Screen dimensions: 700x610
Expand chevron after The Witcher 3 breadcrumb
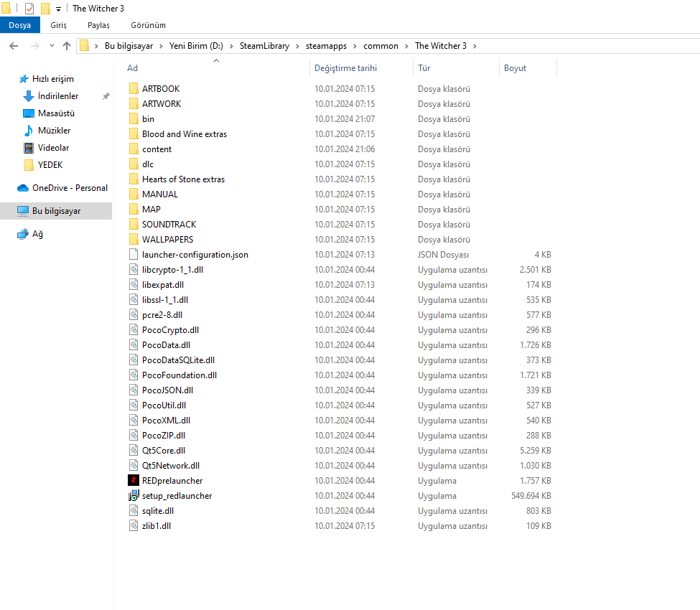click(475, 46)
